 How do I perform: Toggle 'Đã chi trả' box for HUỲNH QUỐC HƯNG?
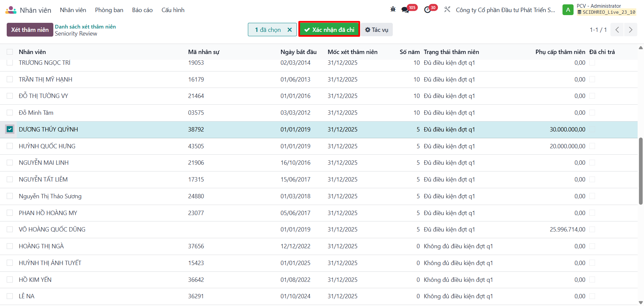(x=592, y=146)
